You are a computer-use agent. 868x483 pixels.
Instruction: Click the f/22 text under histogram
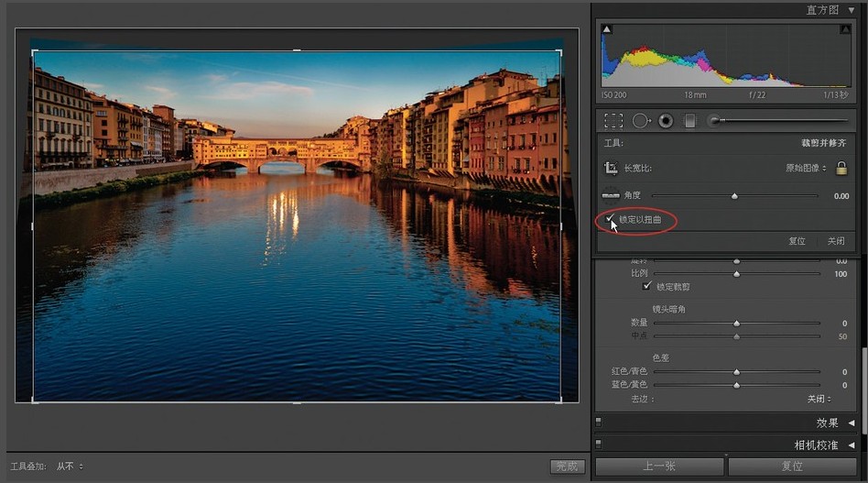pyautogui.click(x=757, y=94)
